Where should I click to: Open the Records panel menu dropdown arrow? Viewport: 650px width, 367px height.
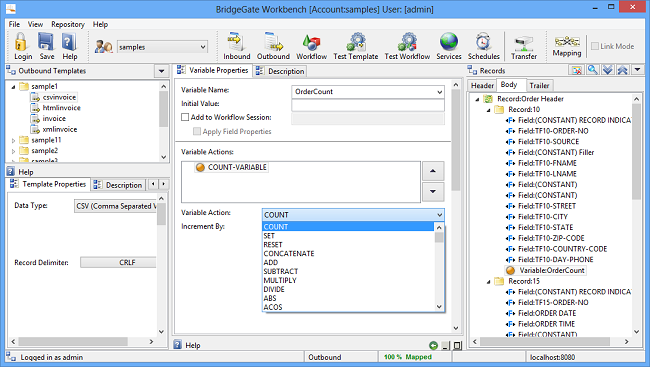point(638,70)
